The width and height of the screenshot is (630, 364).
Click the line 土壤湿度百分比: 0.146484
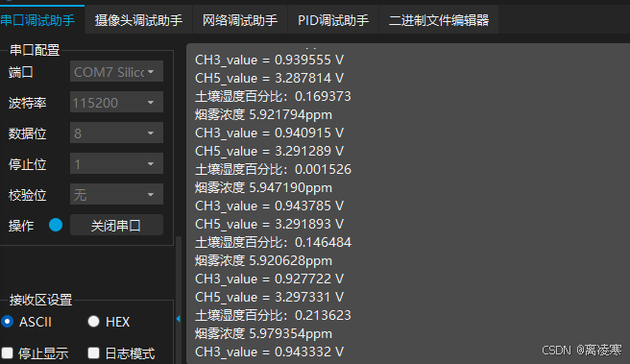[273, 242]
